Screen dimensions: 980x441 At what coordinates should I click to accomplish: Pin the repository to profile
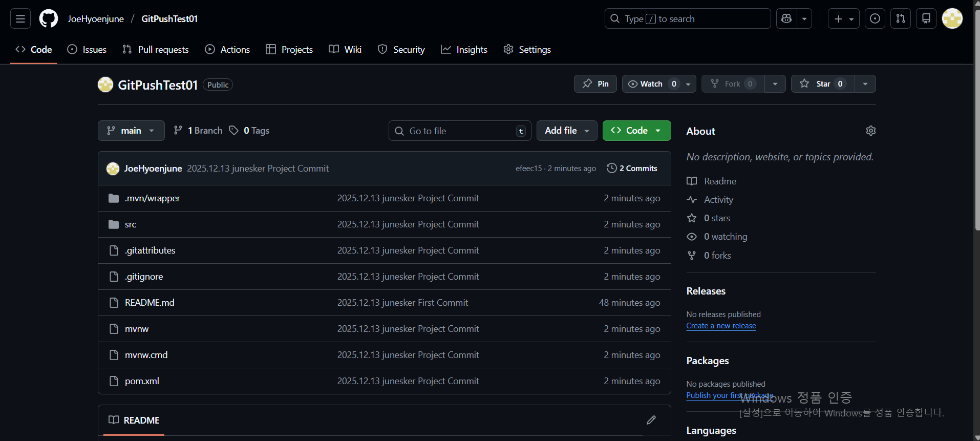click(595, 84)
